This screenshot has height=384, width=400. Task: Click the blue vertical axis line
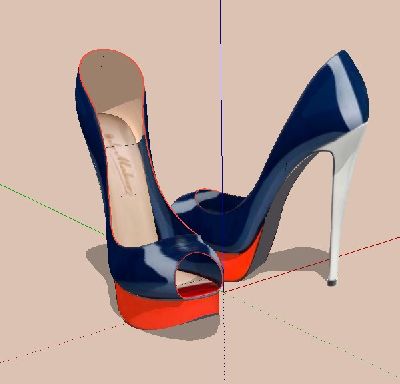pyautogui.click(x=221, y=97)
